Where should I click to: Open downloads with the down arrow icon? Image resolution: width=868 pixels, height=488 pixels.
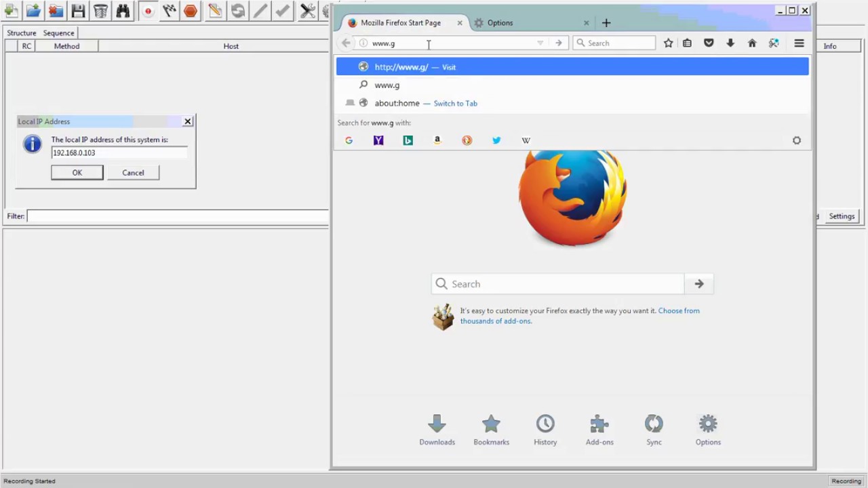[x=730, y=43]
